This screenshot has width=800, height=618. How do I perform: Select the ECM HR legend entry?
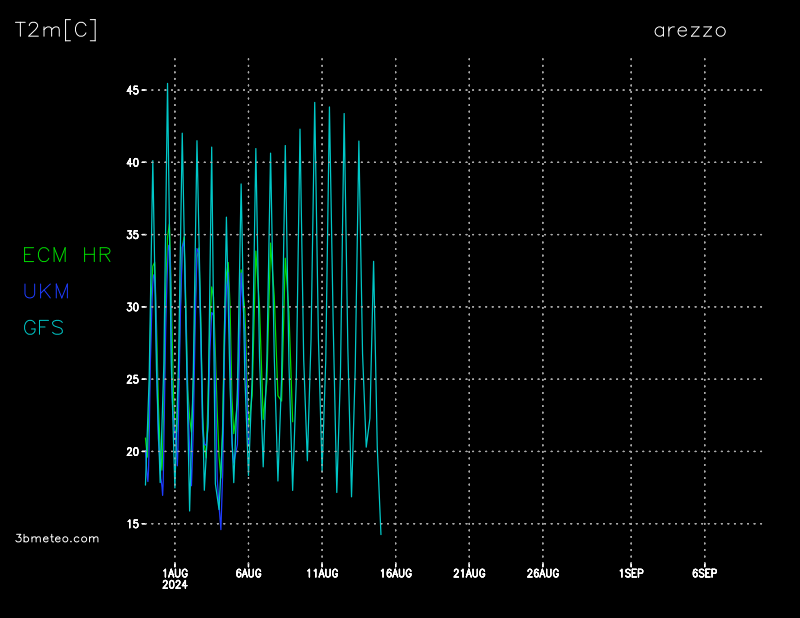click(67, 256)
